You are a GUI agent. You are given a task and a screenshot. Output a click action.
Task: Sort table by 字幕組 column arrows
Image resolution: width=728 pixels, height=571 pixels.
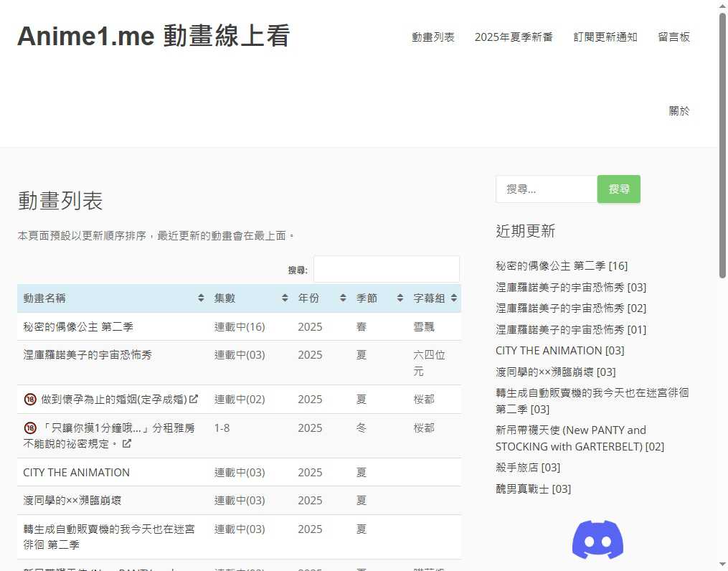454,298
